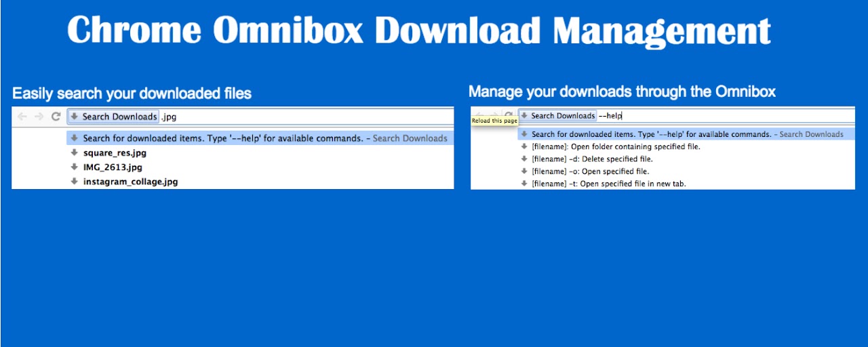Click Chrome Omnibox Download Management title
The width and height of the screenshot is (868, 347).
pyautogui.click(x=419, y=30)
